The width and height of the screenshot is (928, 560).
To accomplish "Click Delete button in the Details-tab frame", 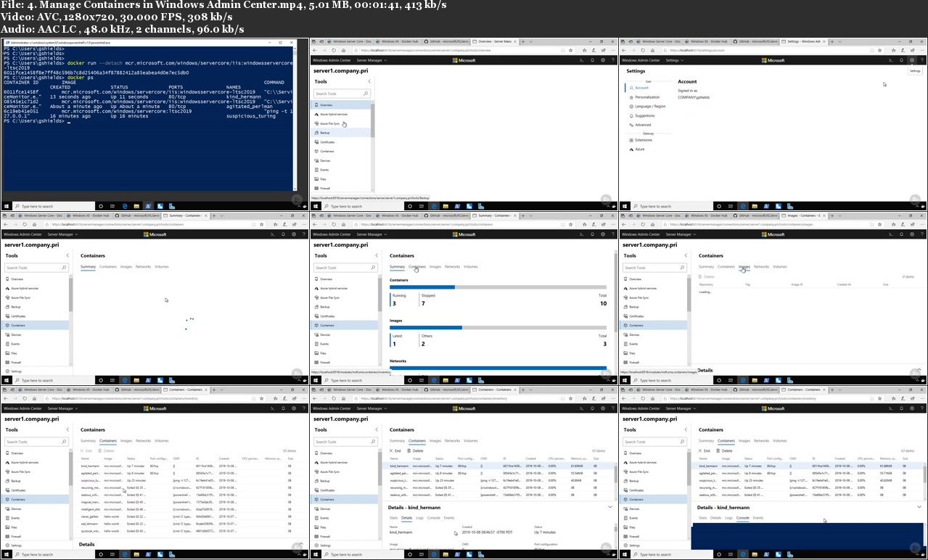I will tap(415, 450).
